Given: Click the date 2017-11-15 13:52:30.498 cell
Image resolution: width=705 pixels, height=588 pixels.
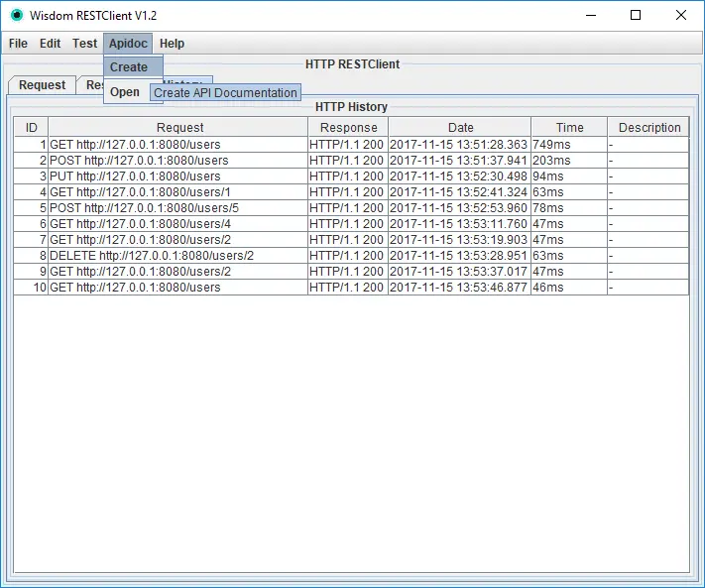Looking at the screenshot, I should [459, 176].
